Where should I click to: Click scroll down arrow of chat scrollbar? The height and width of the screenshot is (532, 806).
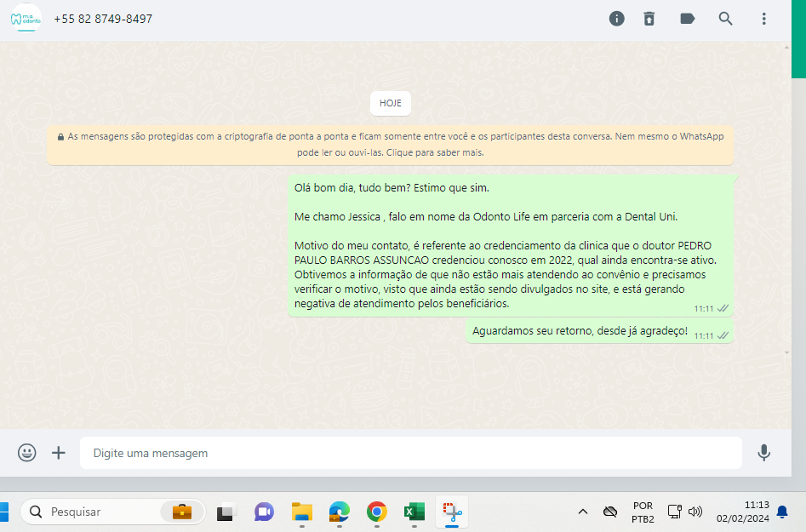[786, 353]
